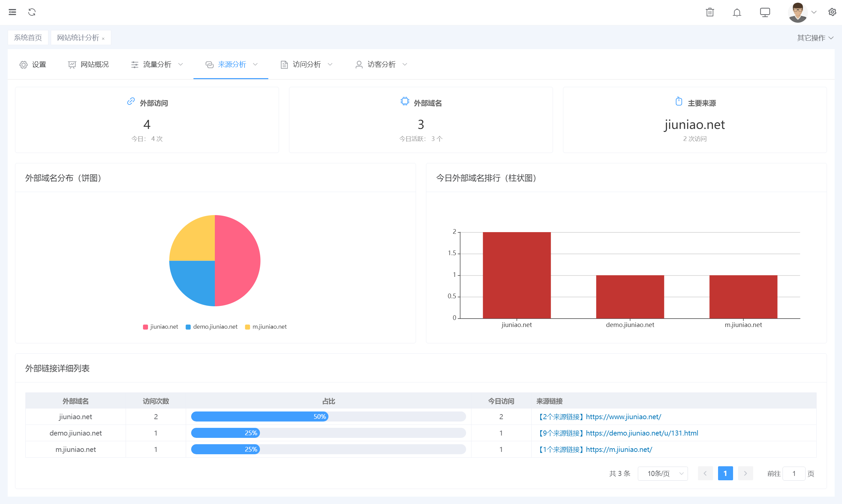Viewport: 842px width, 504px height.
Task: Toggle demo.jiuniao.net legend item
Action: coord(211,327)
